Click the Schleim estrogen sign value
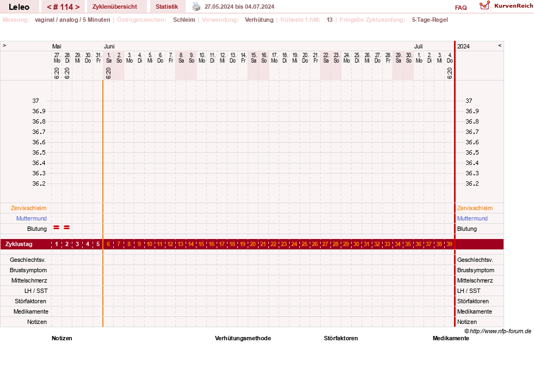The image size is (534, 392). point(184,20)
